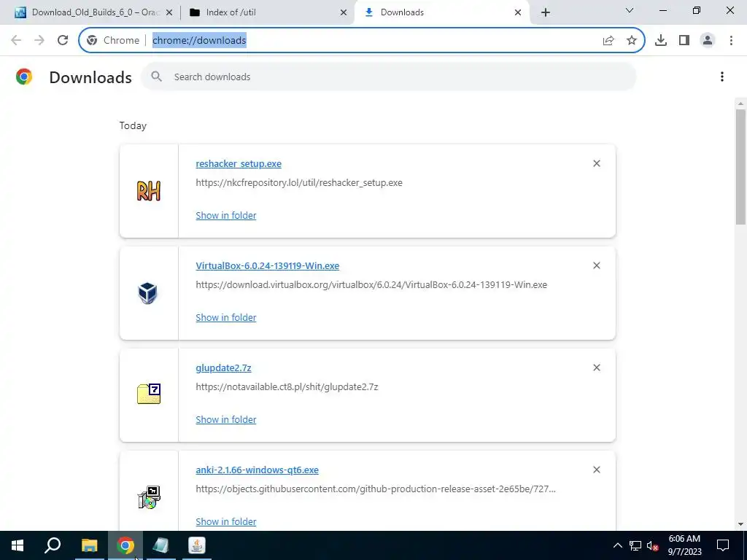Click the page vertical scrollbar thumb
Image resolution: width=747 pixels, height=560 pixels.
(x=741, y=167)
